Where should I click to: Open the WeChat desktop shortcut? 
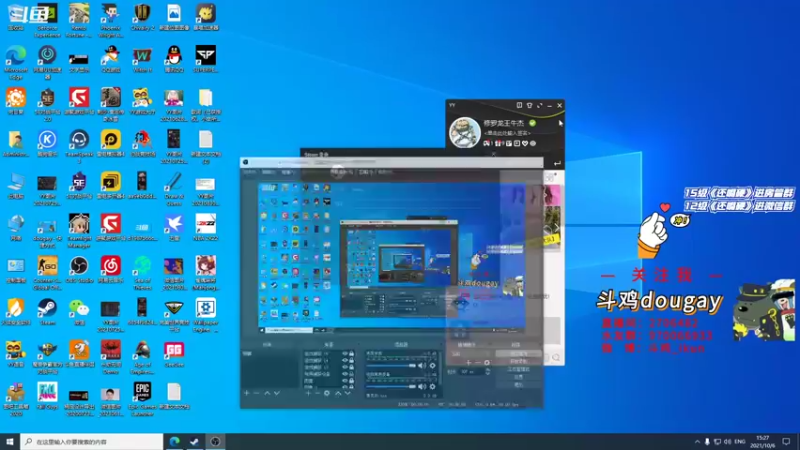pos(79,312)
